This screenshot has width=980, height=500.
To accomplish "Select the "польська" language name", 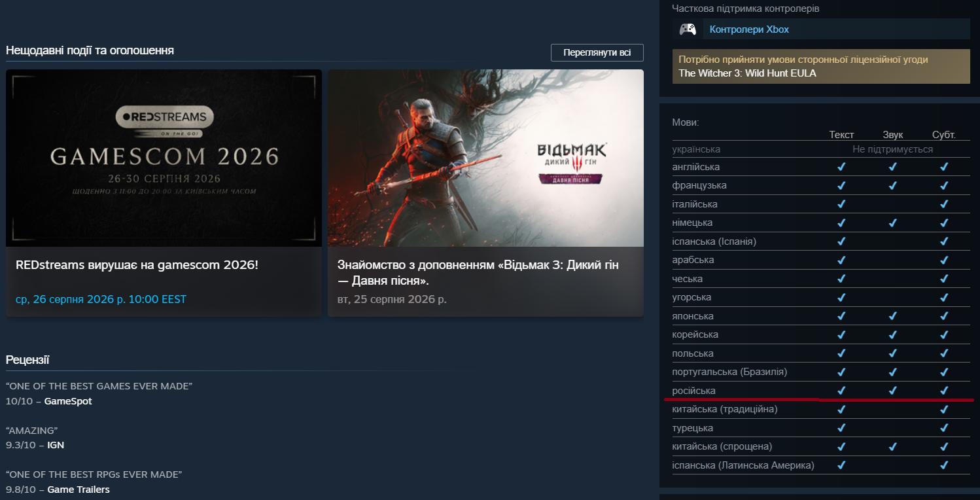I will 693,353.
